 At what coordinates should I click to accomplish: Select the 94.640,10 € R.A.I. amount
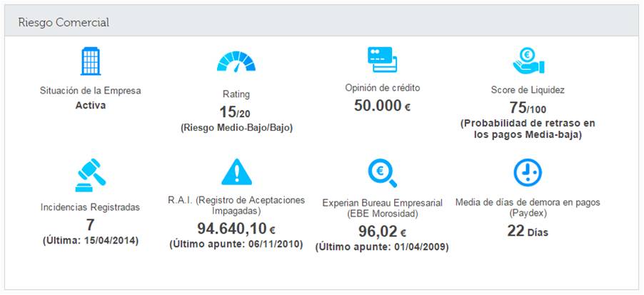click(236, 229)
